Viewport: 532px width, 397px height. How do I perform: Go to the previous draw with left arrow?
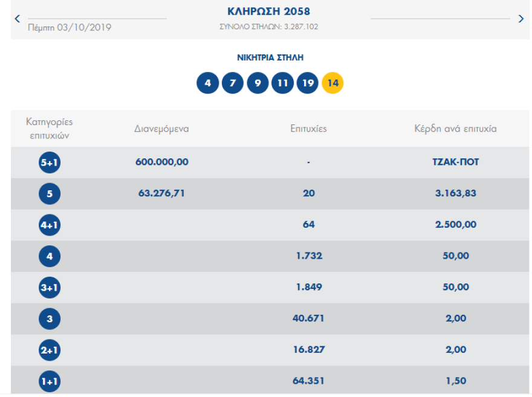18,19
